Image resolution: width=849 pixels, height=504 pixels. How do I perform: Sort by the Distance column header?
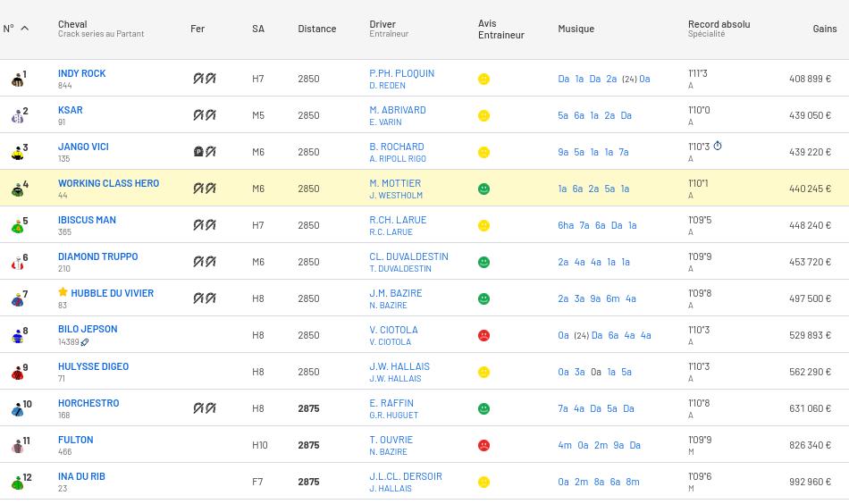pos(316,29)
